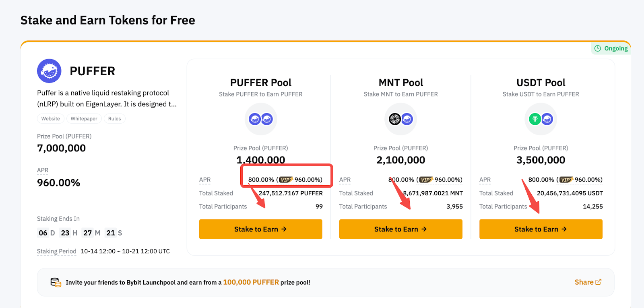Click the VIP badge in USDT Pool APR
The width and height of the screenshot is (644, 308).
(566, 180)
